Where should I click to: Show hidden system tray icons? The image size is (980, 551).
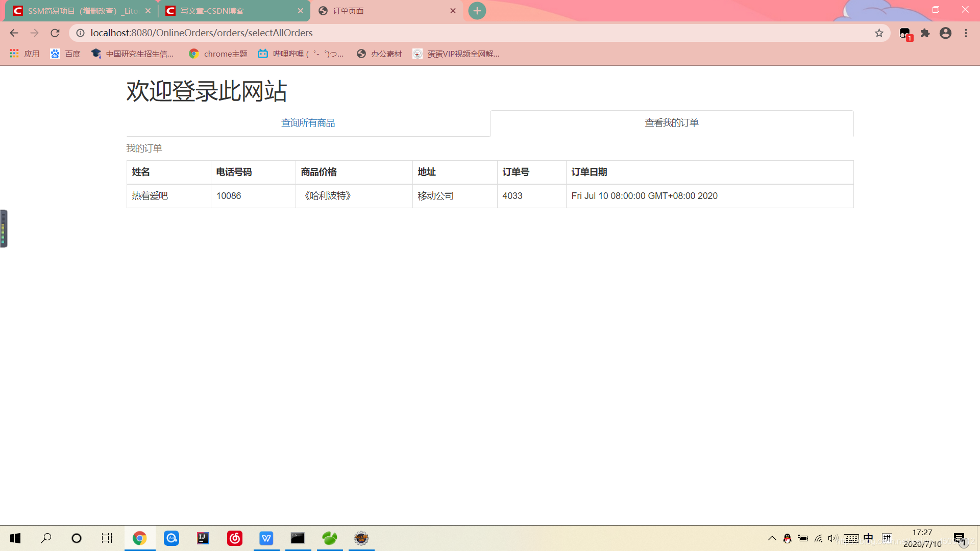pyautogui.click(x=772, y=538)
